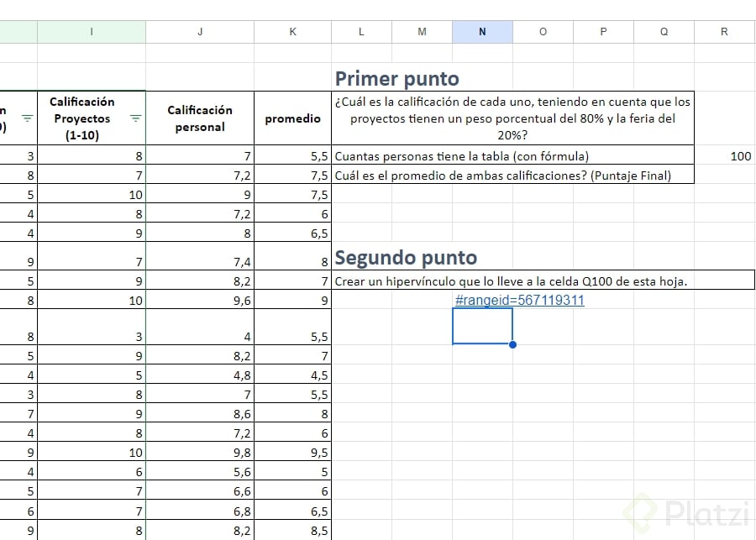
Task: Select the cell with value 9,8
Action: (x=200, y=451)
